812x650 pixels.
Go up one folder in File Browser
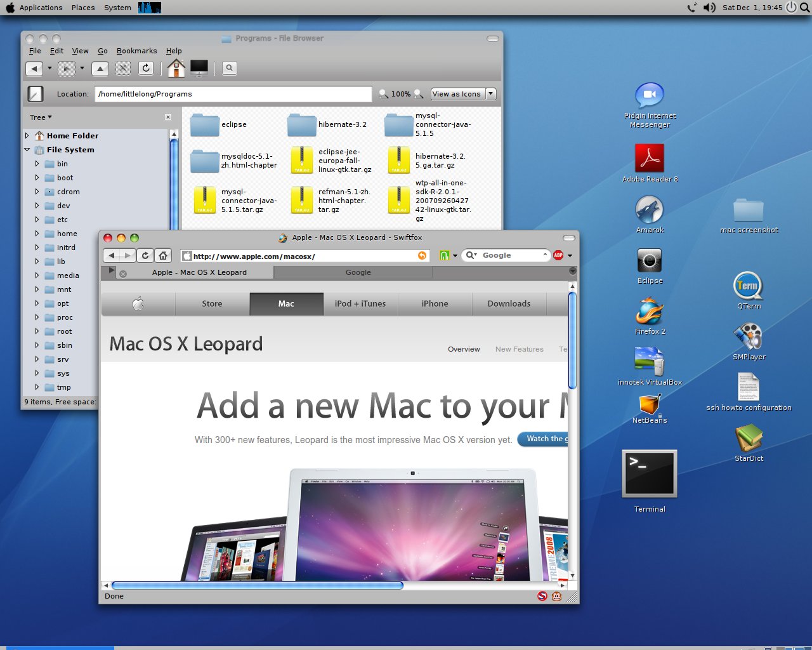(100, 69)
